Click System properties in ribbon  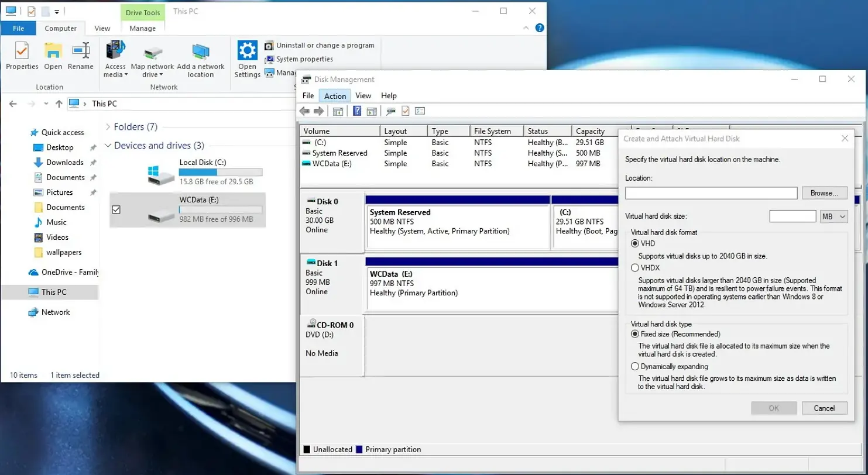pos(299,59)
